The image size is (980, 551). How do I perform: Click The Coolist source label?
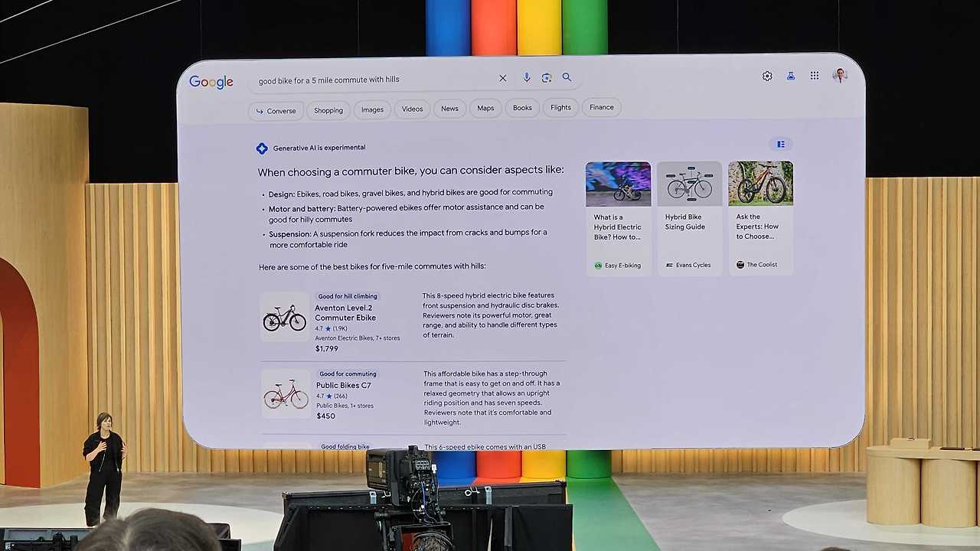(x=756, y=265)
